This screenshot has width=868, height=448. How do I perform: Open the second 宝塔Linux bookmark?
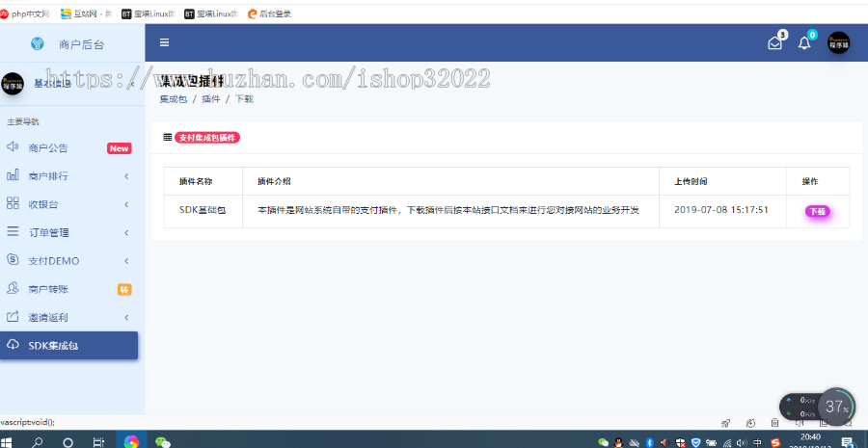(211, 13)
